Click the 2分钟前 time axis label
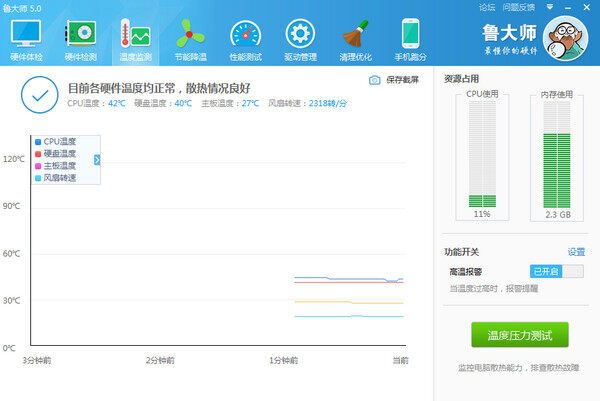 click(x=160, y=360)
